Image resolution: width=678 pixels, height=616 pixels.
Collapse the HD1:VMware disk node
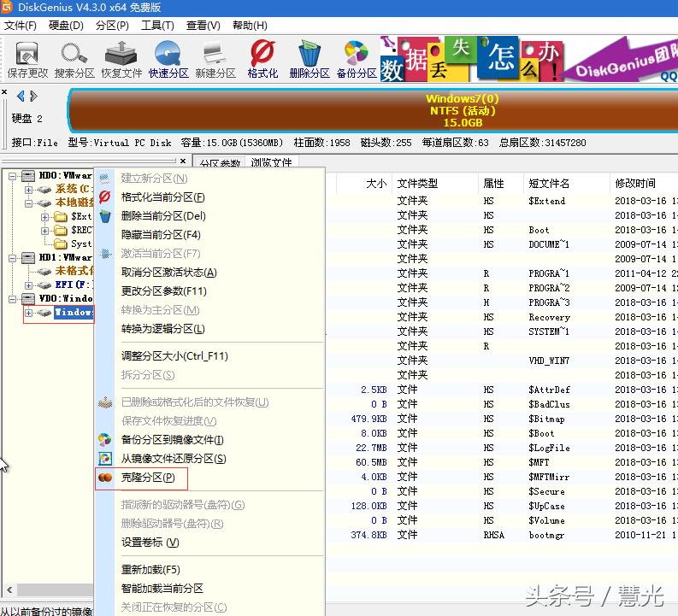point(13,258)
